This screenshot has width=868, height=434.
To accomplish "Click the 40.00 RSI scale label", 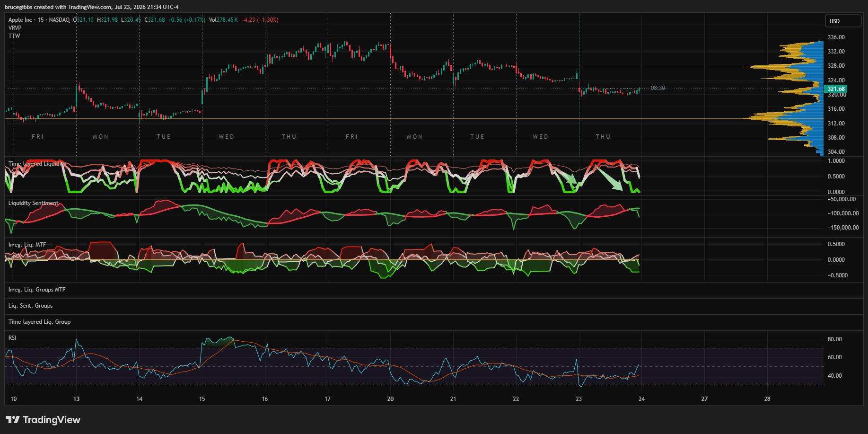I will coord(834,376).
